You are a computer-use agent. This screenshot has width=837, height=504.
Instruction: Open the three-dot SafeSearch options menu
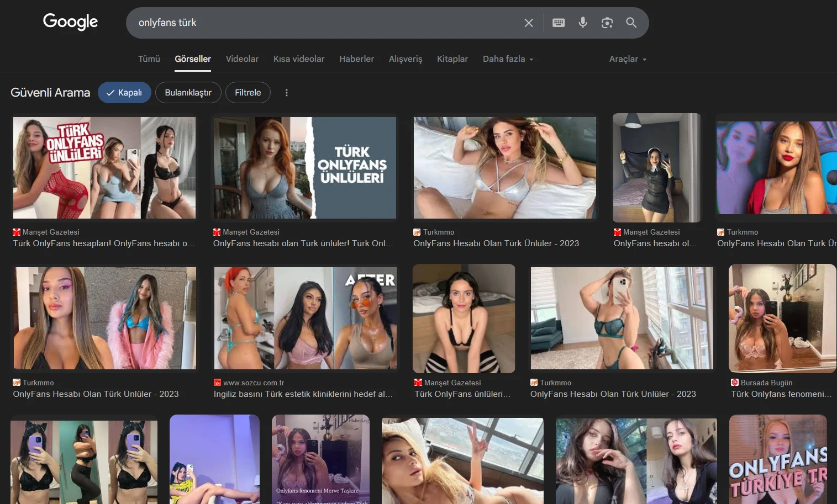[286, 93]
